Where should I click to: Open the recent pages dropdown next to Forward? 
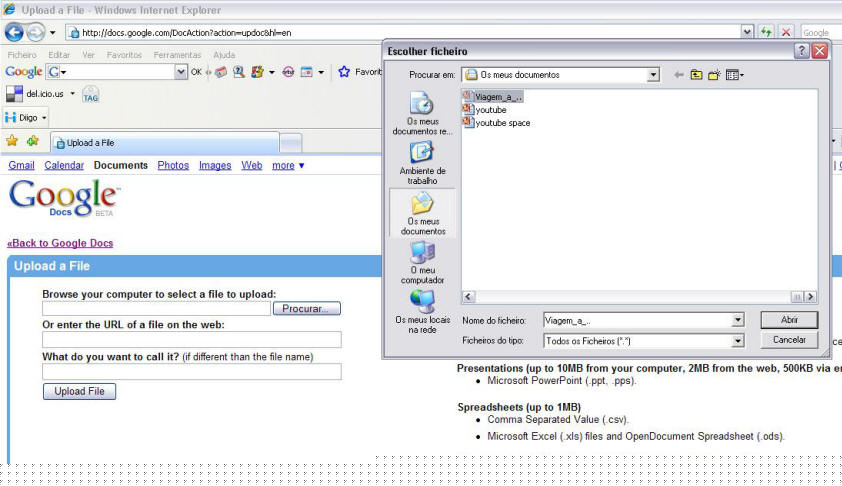coord(53,33)
